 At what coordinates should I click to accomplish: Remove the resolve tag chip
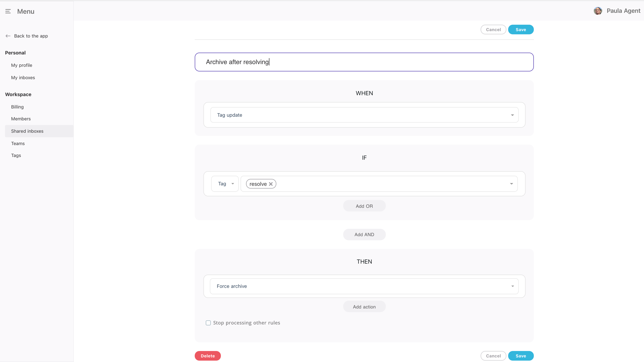271,184
